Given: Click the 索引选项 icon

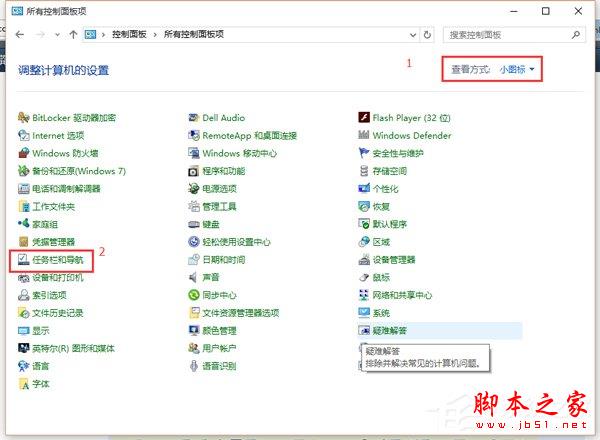Looking at the screenshot, I should coord(23,295).
